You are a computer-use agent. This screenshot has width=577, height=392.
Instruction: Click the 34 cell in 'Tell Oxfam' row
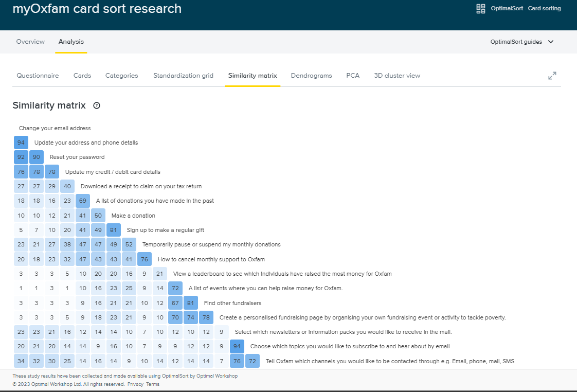pos(21,361)
